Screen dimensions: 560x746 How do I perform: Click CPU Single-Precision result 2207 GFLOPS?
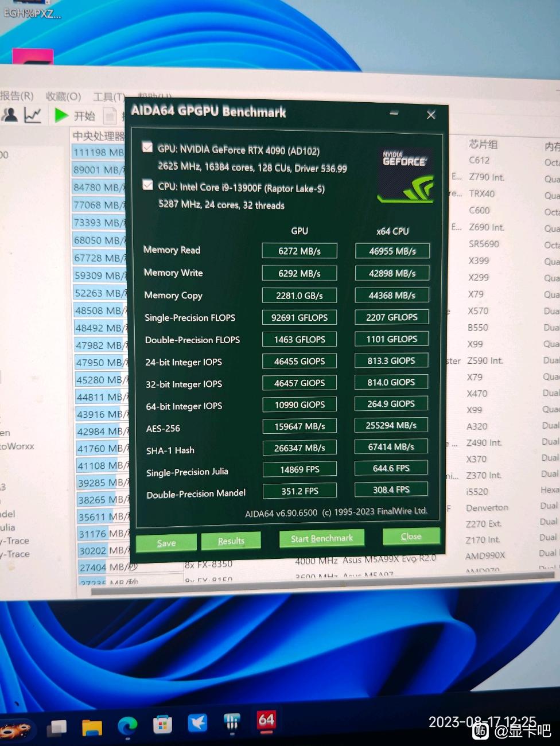click(x=392, y=317)
